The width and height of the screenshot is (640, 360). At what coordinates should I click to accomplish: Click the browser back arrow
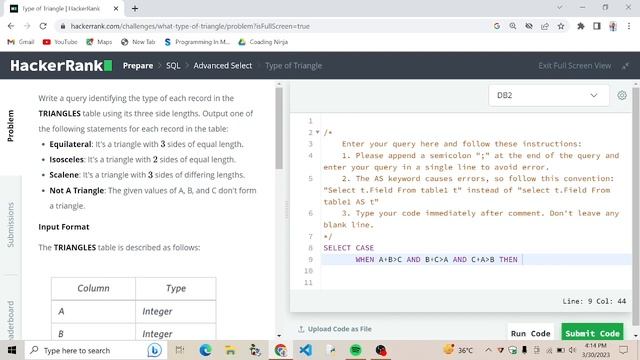click(11, 26)
